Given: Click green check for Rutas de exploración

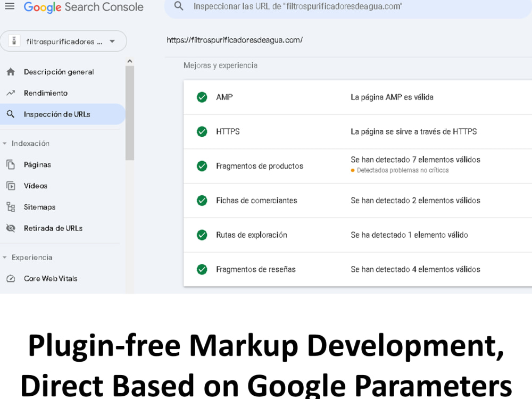Looking at the screenshot, I should coord(202,235).
